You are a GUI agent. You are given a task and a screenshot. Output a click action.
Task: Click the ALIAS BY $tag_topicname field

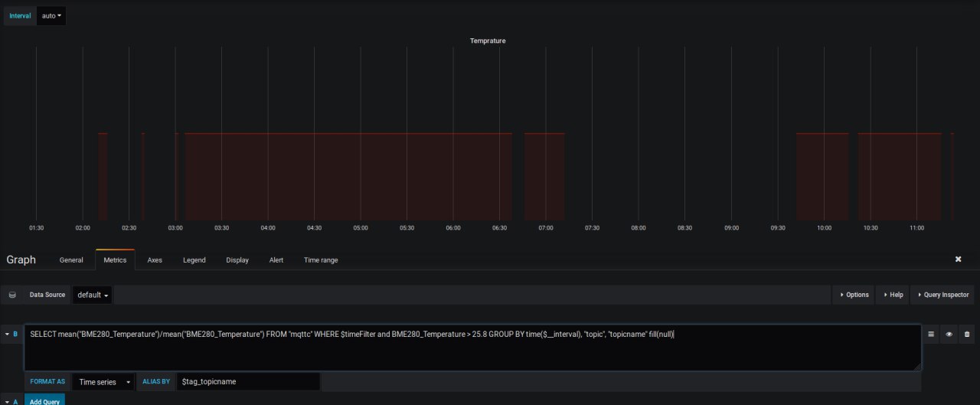pos(249,381)
